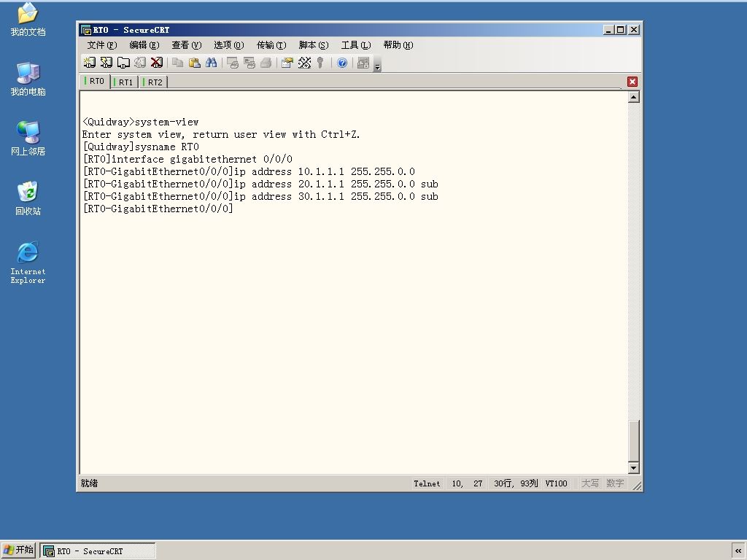
Task: Minimize the SecureCRT window
Action: (x=608, y=29)
